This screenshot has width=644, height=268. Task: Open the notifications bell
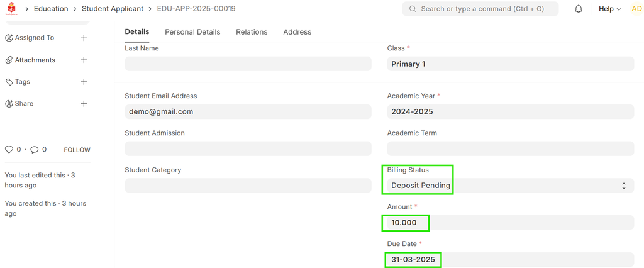tap(578, 9)
